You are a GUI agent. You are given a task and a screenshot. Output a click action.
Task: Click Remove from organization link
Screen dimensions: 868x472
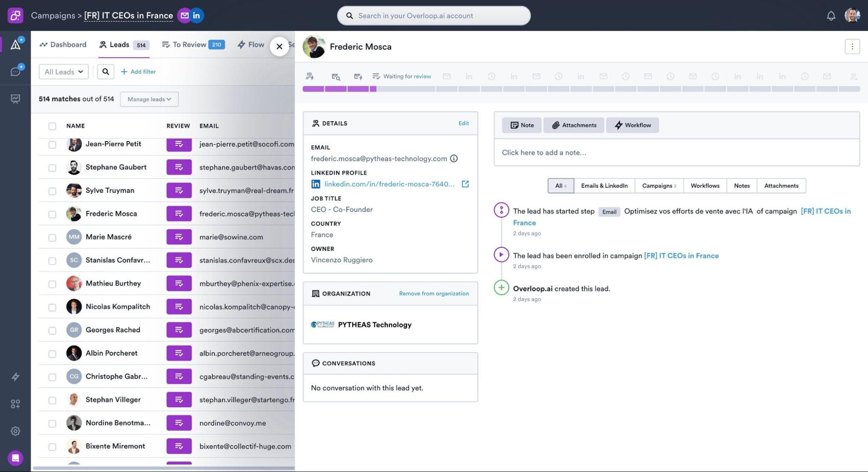[434, 294]
